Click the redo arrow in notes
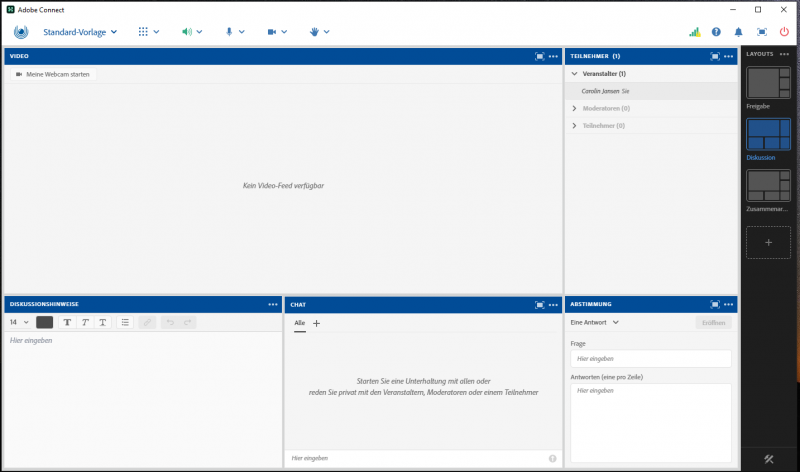 tap(188, 322)
